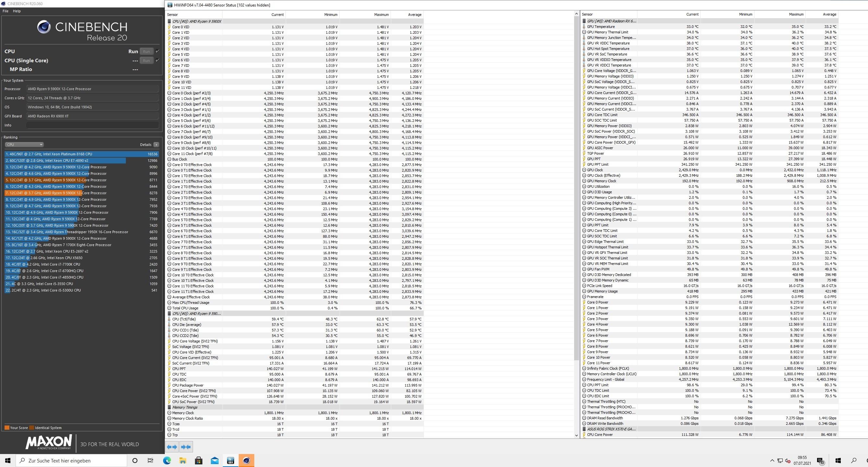Click the Cortana circle icon on the taskbar
Screen dimensions: 868x467
tap(135, 460)
